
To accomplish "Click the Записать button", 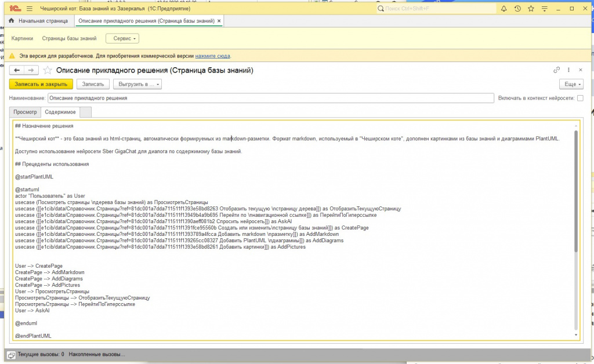I will coord(93,84).
